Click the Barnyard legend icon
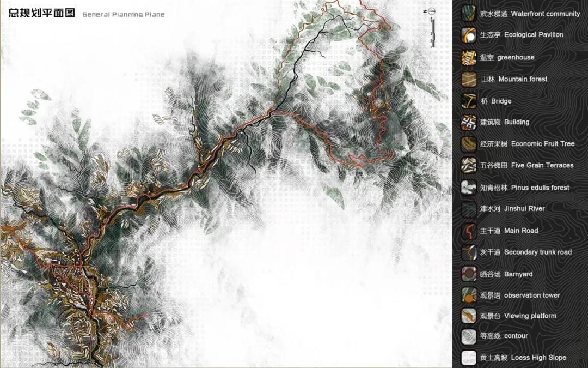 [x=469, y=274]
